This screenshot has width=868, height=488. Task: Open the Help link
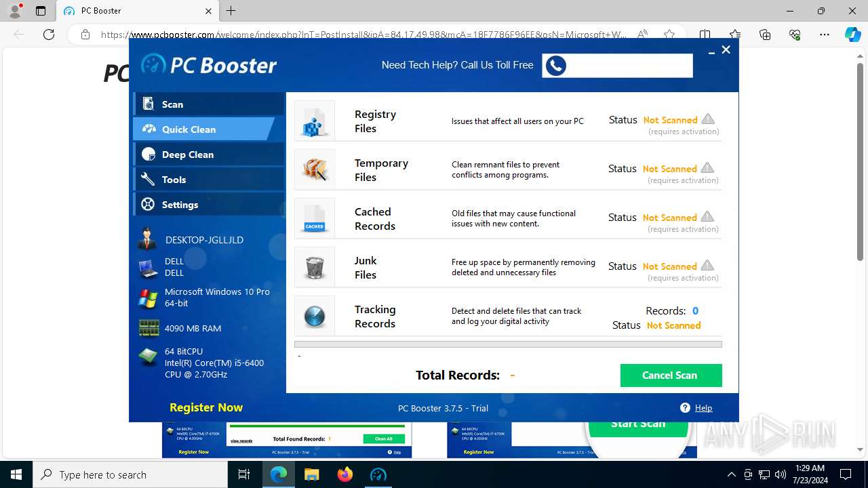(703, 408)
